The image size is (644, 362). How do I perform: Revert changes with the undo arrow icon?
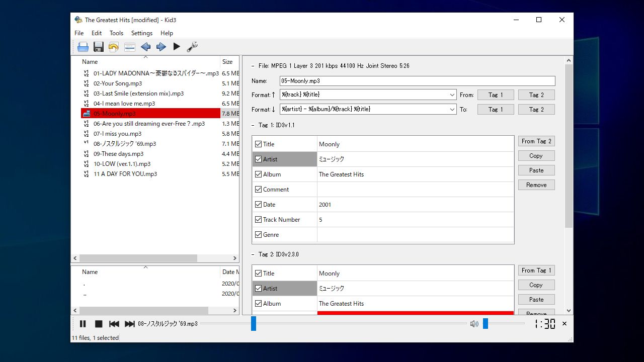[x=114, y=47]
